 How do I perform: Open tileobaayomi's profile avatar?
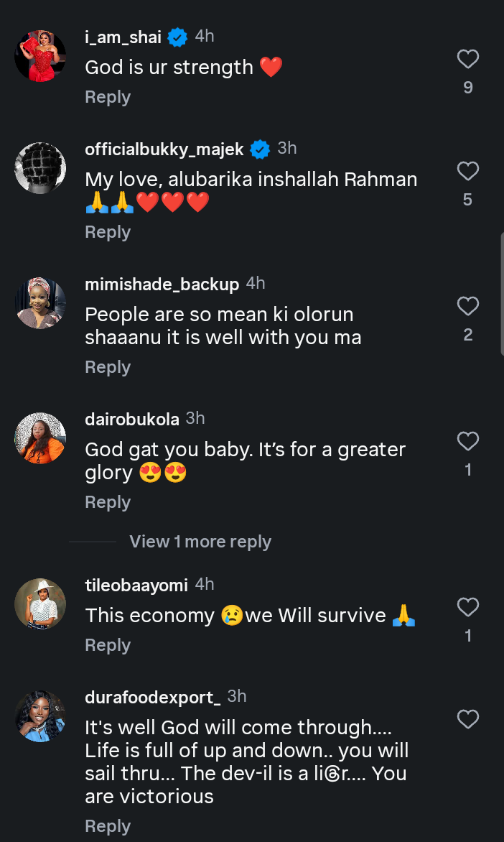coord(40,604)
